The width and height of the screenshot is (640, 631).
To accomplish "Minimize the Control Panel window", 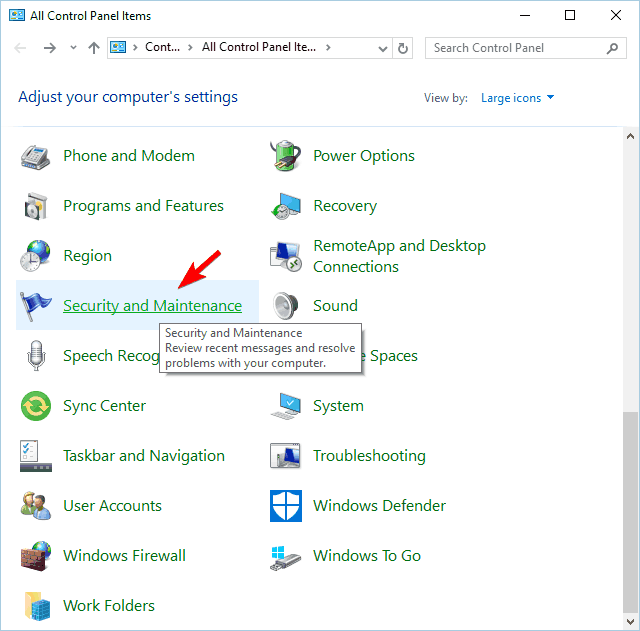I will (525, 16).
